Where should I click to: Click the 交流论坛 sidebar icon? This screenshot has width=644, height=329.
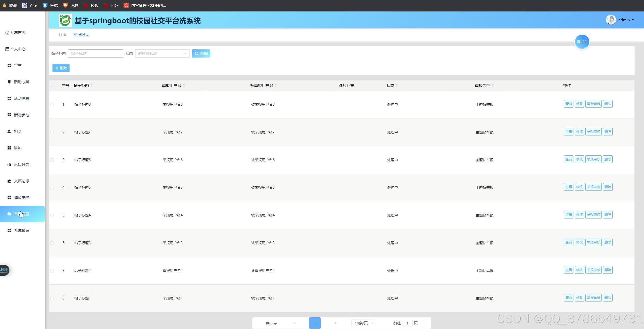tap(9, 181)
